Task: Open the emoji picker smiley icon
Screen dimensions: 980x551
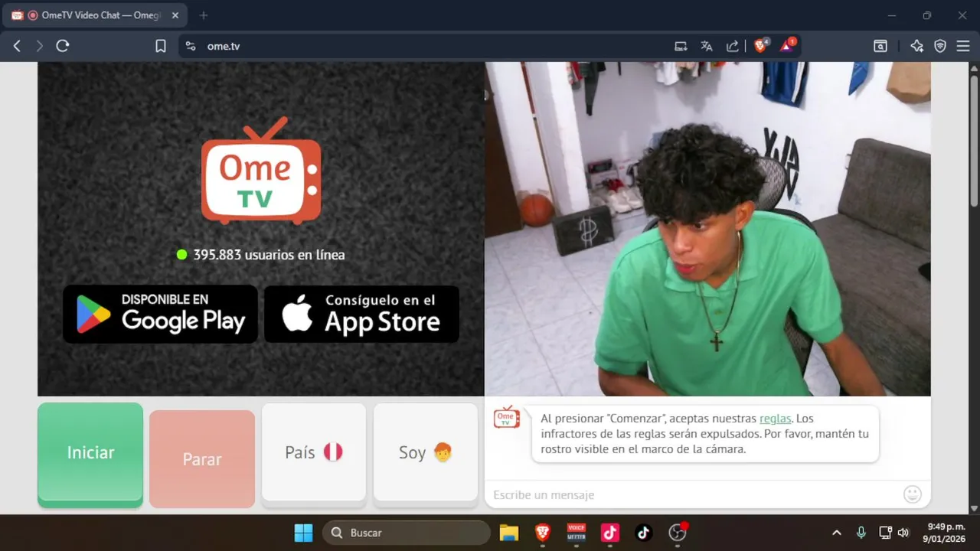Action: pyautogui.click(x=913, y=494)
